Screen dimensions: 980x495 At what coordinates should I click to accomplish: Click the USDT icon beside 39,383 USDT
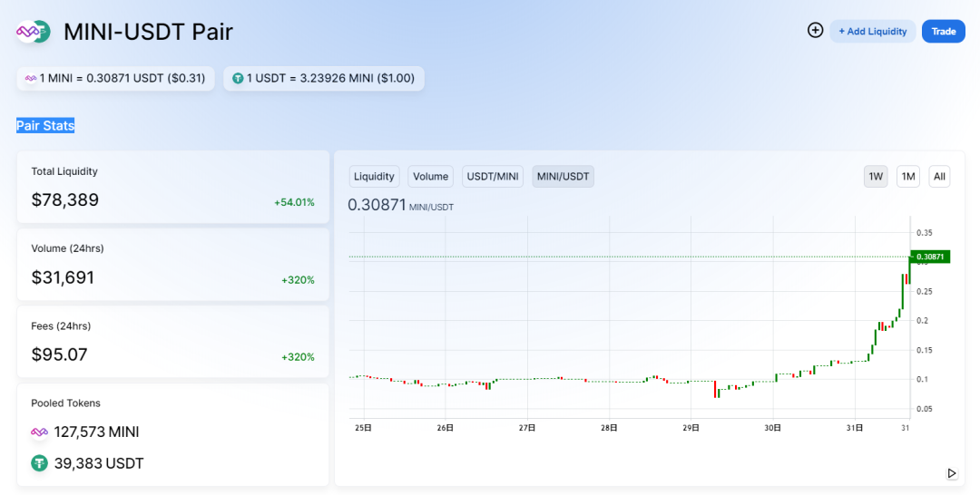39,463
